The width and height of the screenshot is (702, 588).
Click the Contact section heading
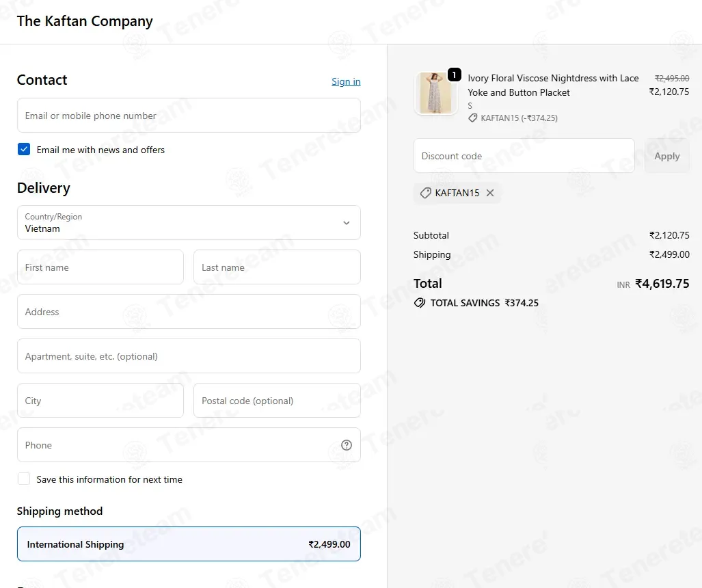42,80
